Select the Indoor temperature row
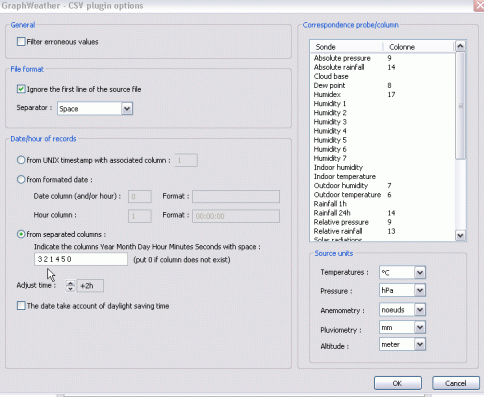 coord(382,176)
